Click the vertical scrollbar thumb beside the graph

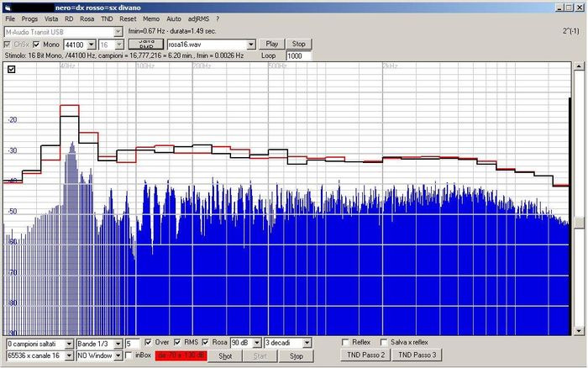(580, 223)
